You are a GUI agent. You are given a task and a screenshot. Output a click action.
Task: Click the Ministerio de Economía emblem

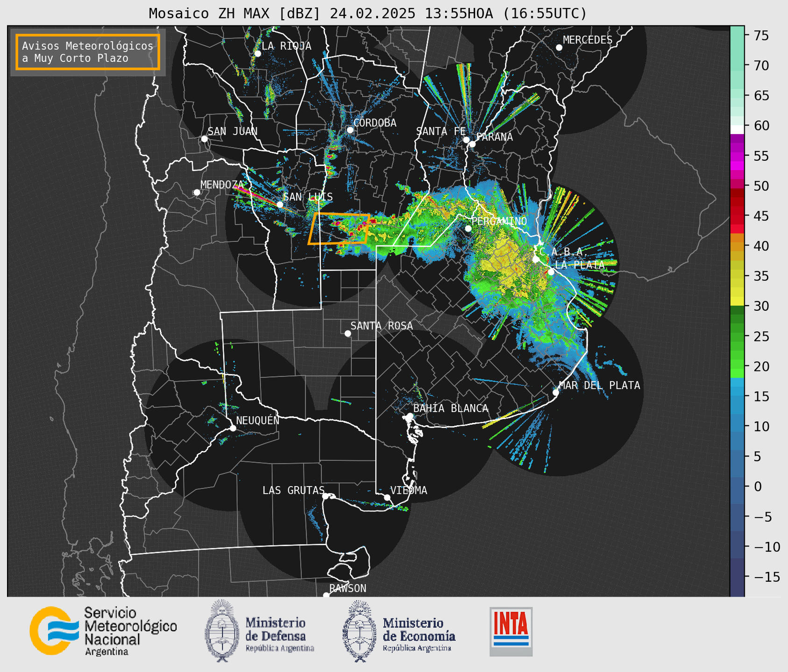point(359,631)
